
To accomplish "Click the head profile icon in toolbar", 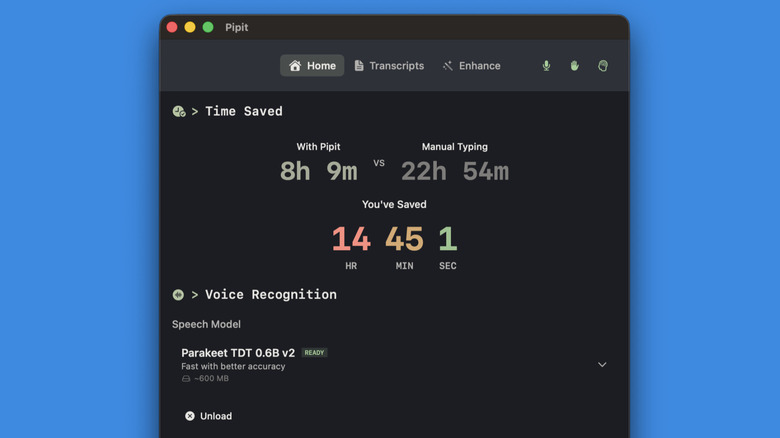I will (603, 66).
